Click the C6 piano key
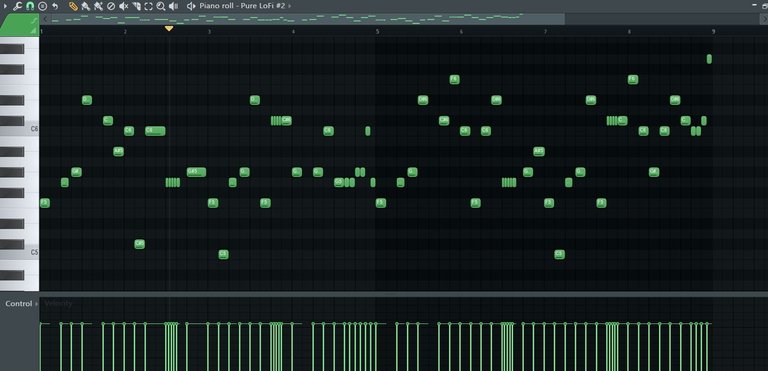The height and width of the screenshot is (371, 768). (20, 129)
